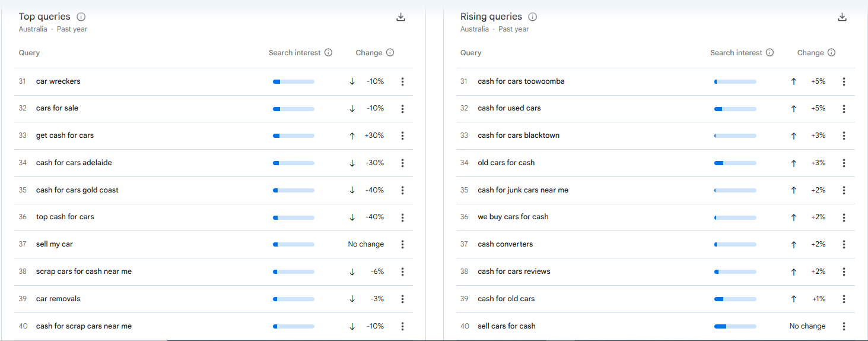Open more options for sell my car
Image resolution: width=868 pixels, height=341 pixels.
point(402,244)
